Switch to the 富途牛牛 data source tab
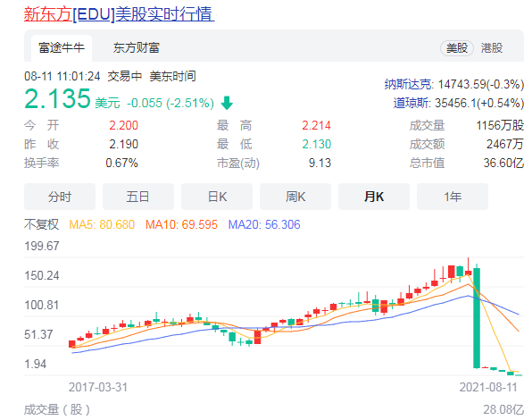 click(62, 48)
